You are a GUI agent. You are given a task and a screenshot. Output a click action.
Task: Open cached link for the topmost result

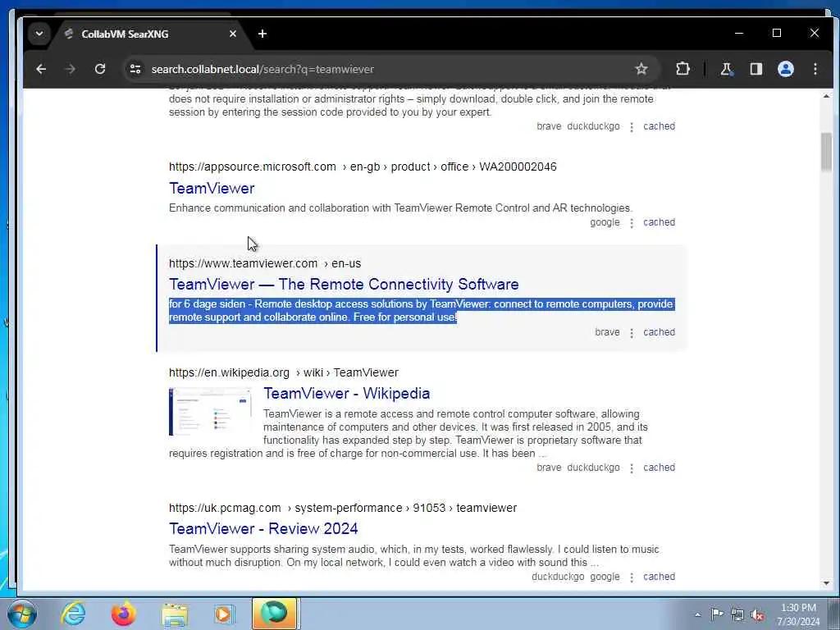coord(659,126)
